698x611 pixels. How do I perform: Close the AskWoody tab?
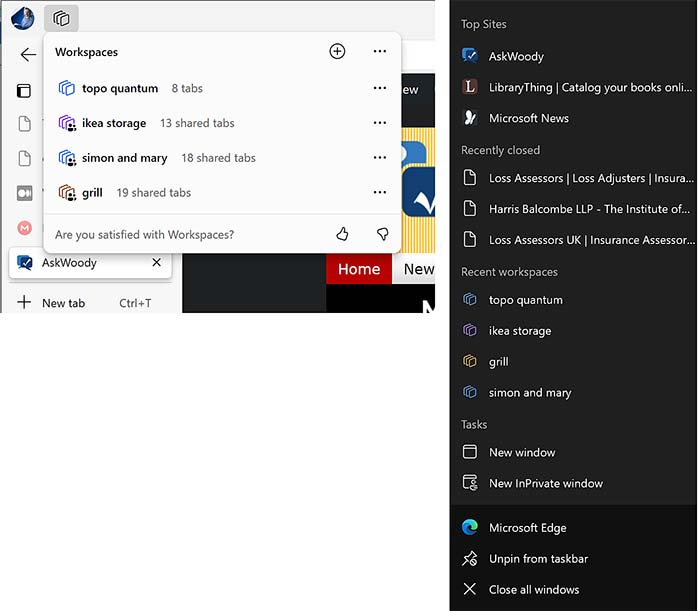tap(157, 263)
